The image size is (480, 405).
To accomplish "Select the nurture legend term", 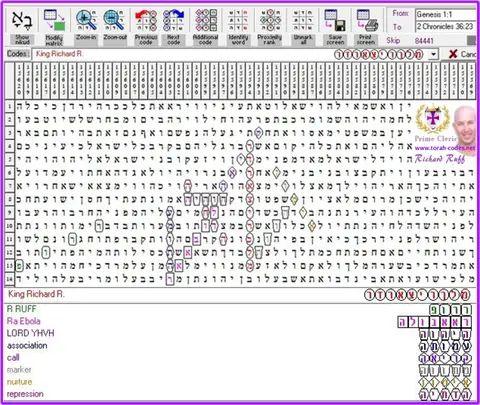I will point(19,382).
